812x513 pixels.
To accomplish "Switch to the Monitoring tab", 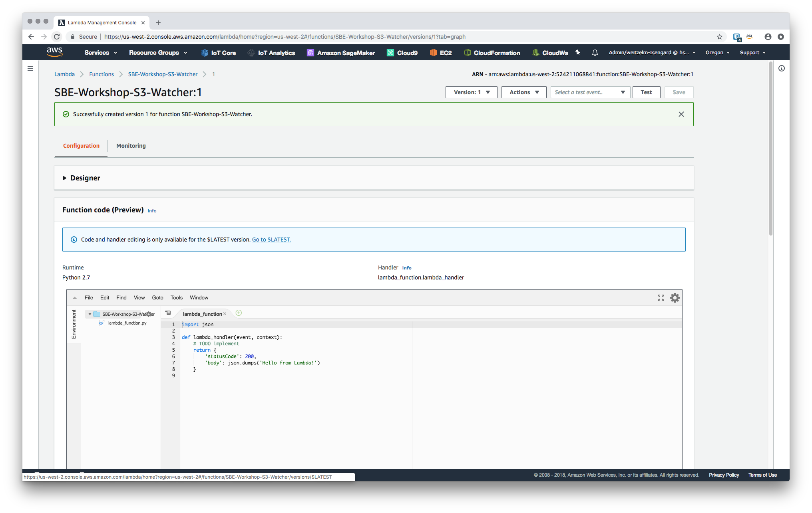I will [x=131, y=146].
